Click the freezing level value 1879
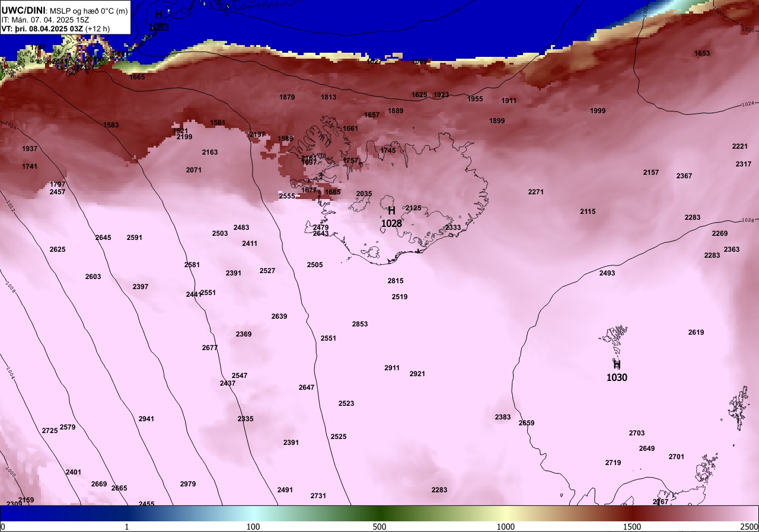 (287, 97)
